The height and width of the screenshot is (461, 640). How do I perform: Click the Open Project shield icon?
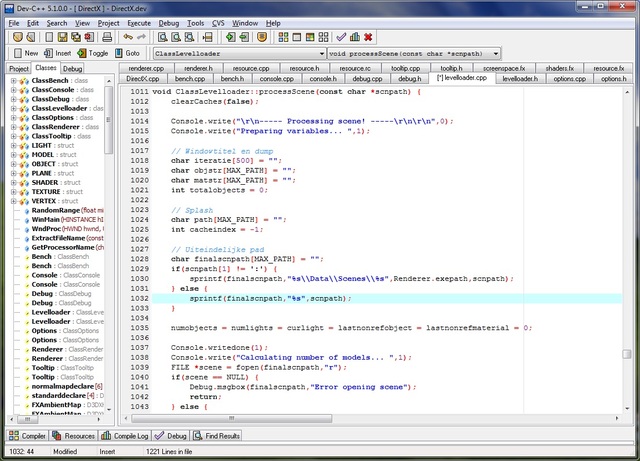[18, 37]
